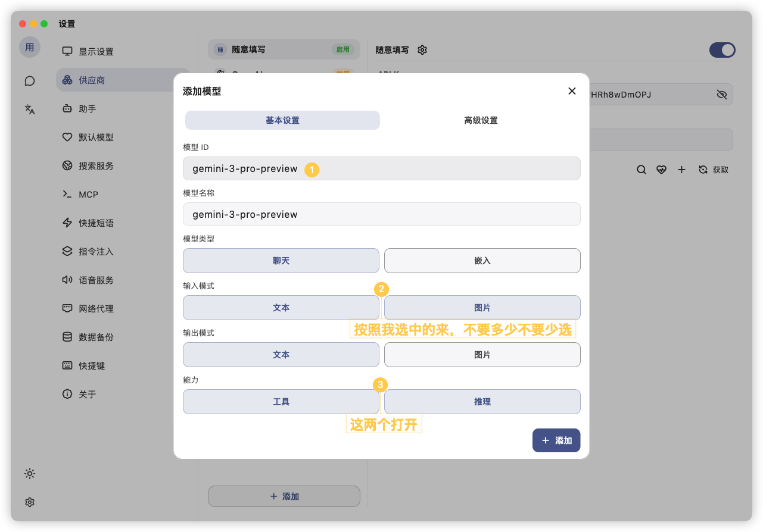Click the model health check heart icon

pos(661,170)
